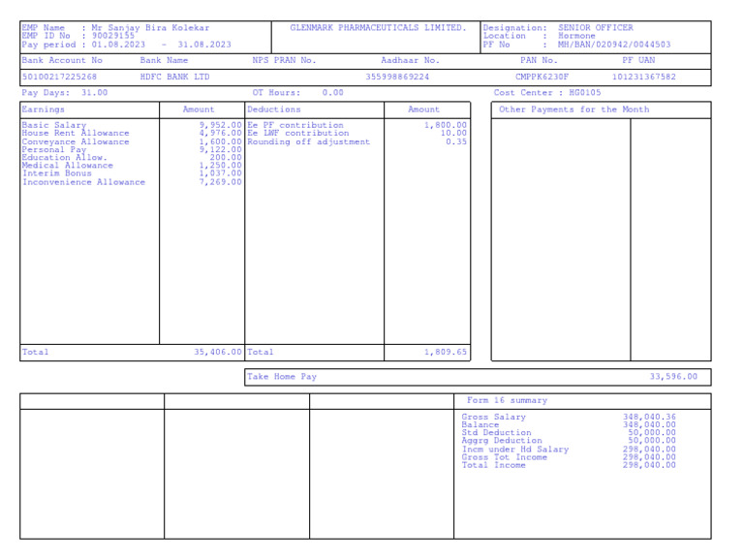Select the Basic Salary earnings label

coord(54,125)
